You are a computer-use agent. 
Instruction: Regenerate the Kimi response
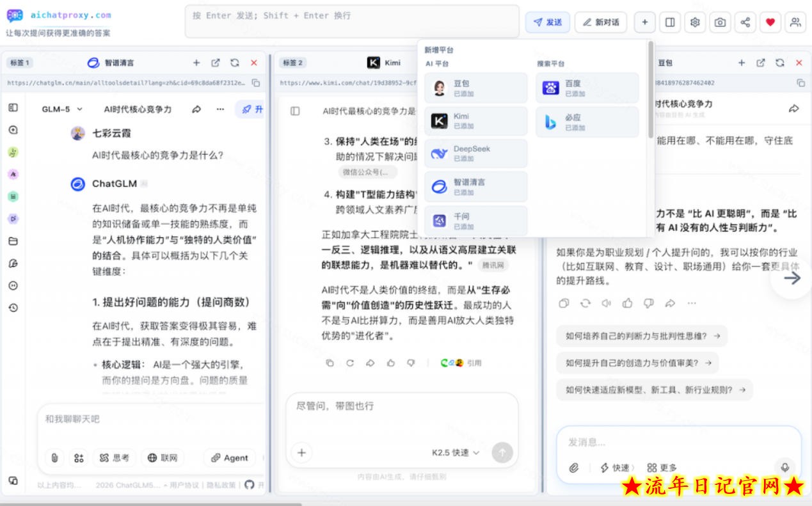[x=350, y=363]
